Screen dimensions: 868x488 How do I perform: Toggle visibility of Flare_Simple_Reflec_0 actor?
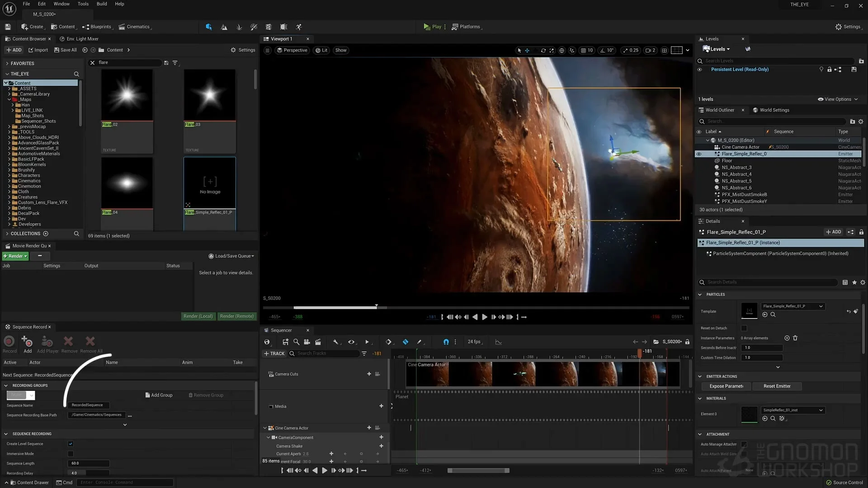pyautogui.click(x=699, y=154)
